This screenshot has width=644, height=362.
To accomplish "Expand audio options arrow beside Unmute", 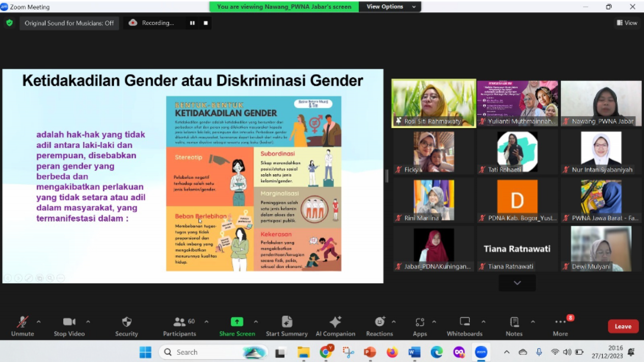I will pos(39,322).
